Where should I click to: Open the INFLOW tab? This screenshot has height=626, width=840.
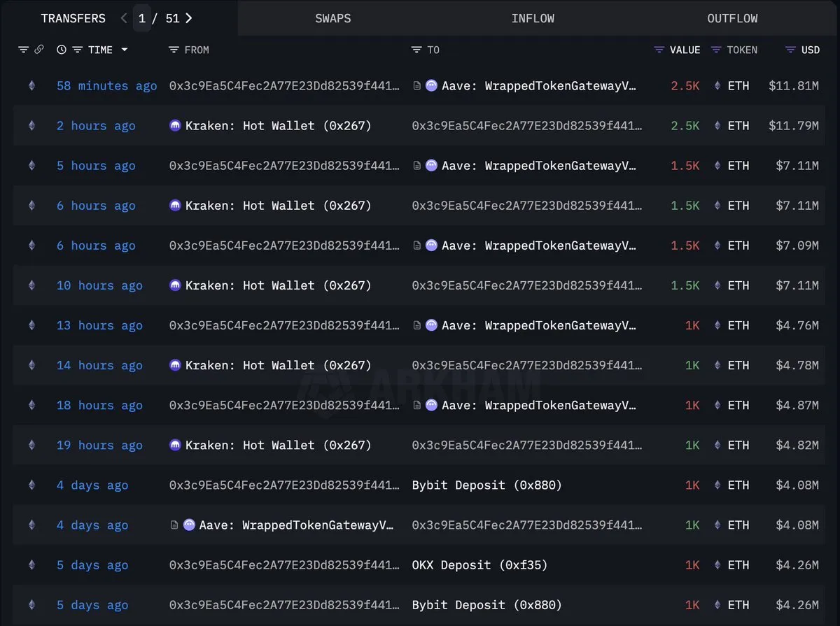pyautogui.click(x=533, y=18)
